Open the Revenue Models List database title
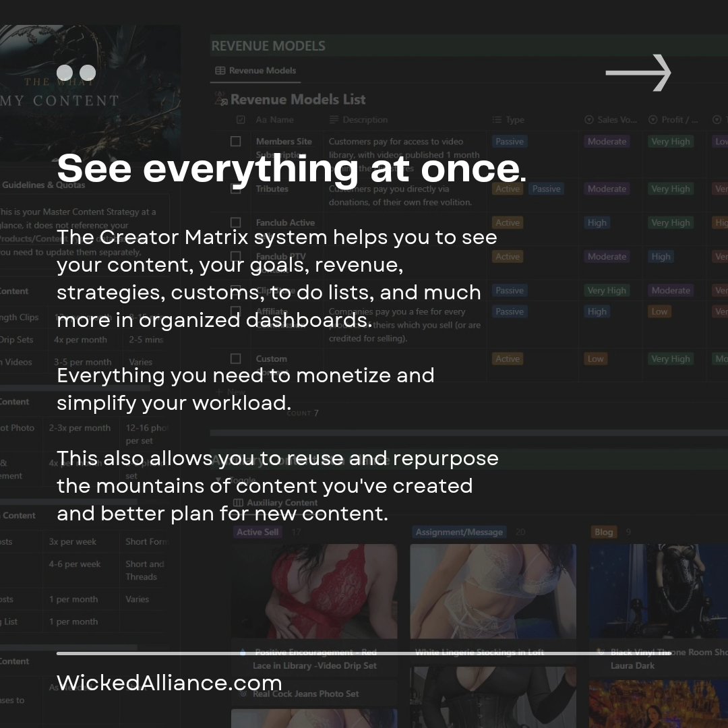This screenshot has width=728, height=728. point(298,99)
